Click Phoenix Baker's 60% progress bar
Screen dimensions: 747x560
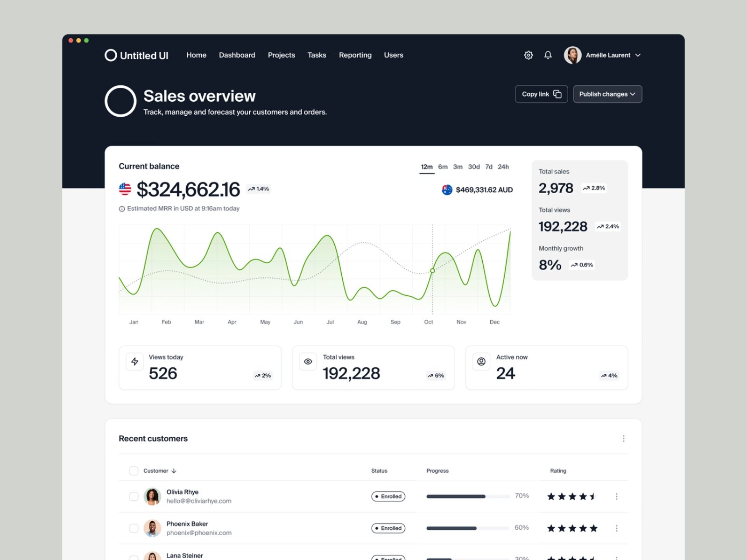coord(468,528)
